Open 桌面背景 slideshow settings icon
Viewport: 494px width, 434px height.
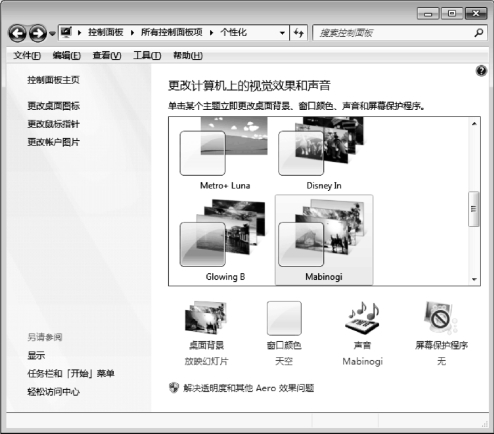click(206, 318)
